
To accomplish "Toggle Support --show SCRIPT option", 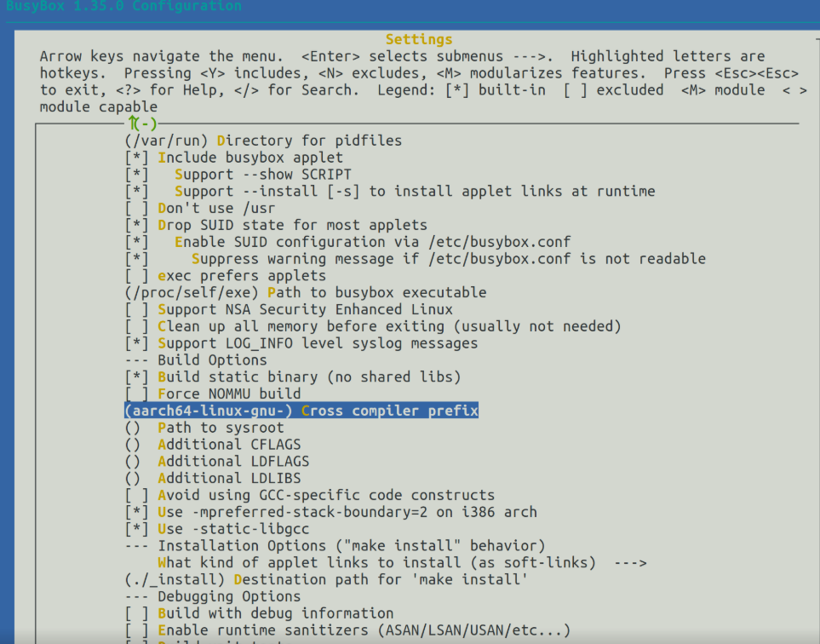I will point(238,175).
